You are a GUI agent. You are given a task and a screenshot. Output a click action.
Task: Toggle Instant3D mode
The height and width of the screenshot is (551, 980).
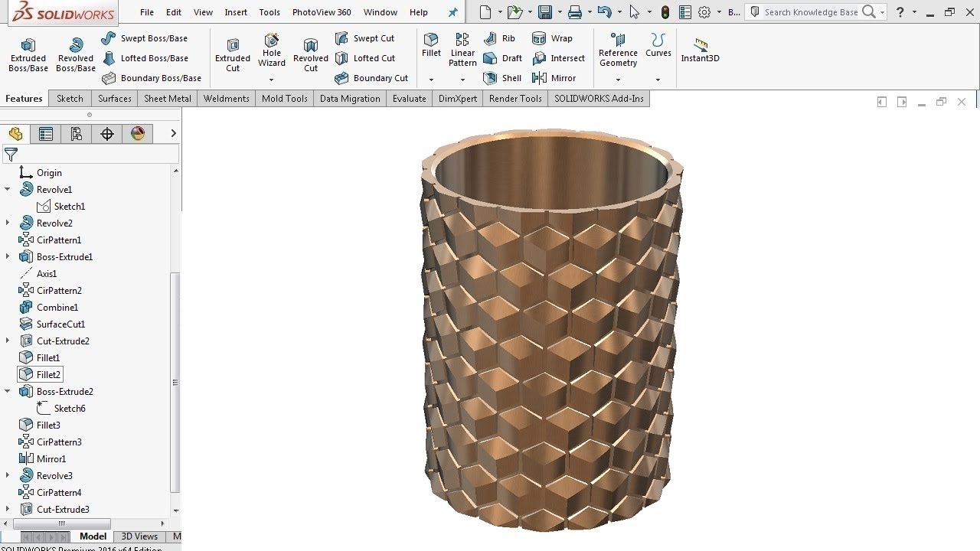tap(700, 51)
